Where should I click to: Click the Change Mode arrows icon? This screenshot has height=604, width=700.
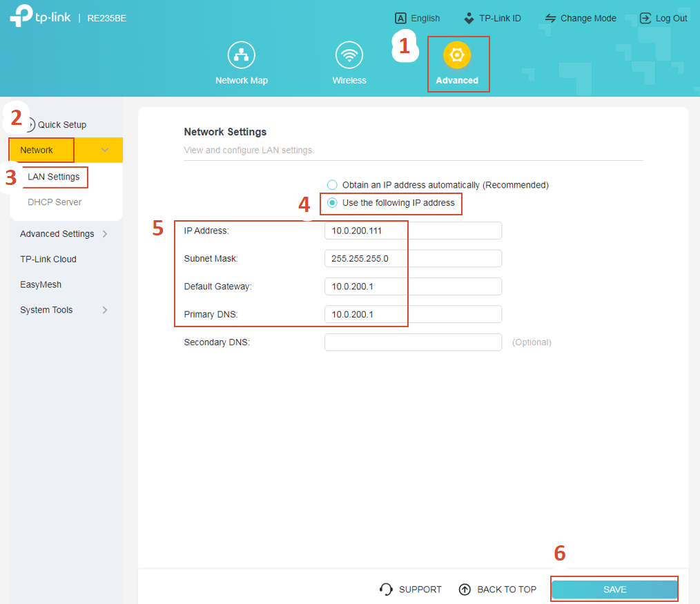click(x=550, y=19)
